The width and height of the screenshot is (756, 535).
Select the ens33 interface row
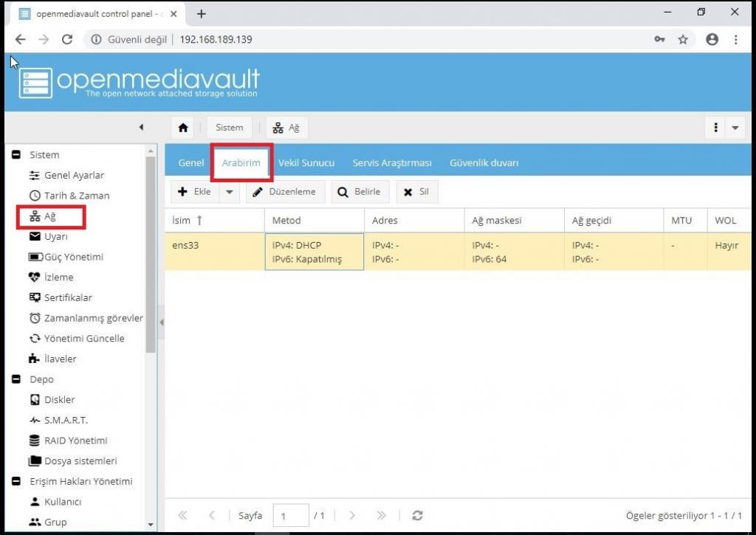tap(458, 252)
